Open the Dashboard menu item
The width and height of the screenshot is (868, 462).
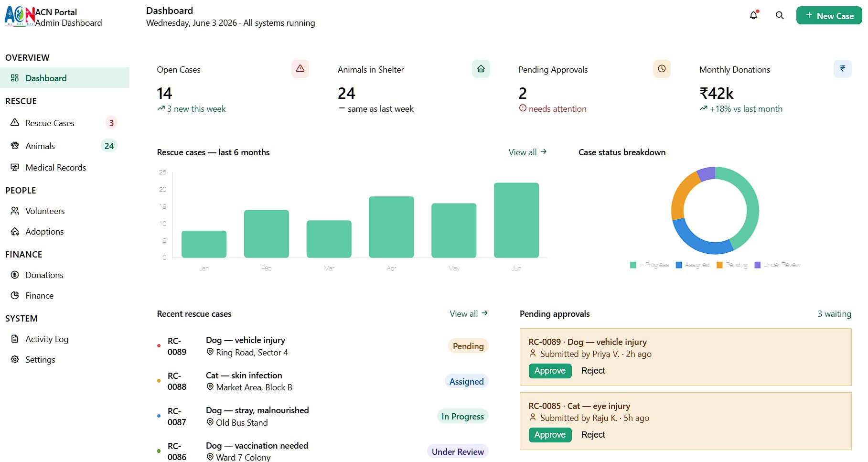(x=64, y=78)
